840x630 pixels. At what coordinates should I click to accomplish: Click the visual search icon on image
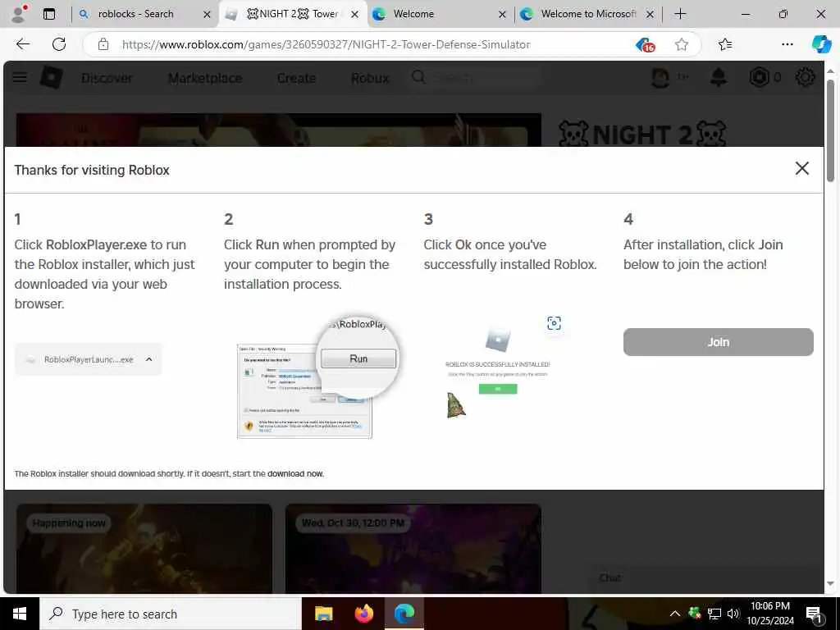[554, 323]
